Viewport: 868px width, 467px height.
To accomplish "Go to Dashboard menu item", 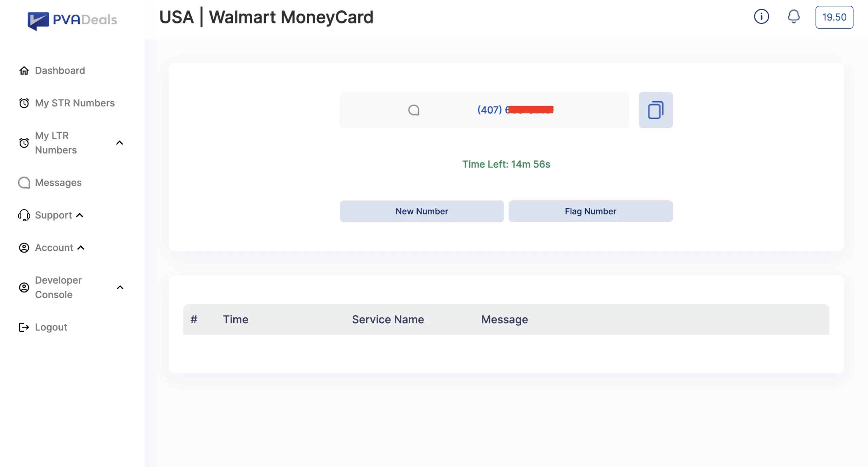I will click(60, 70).
